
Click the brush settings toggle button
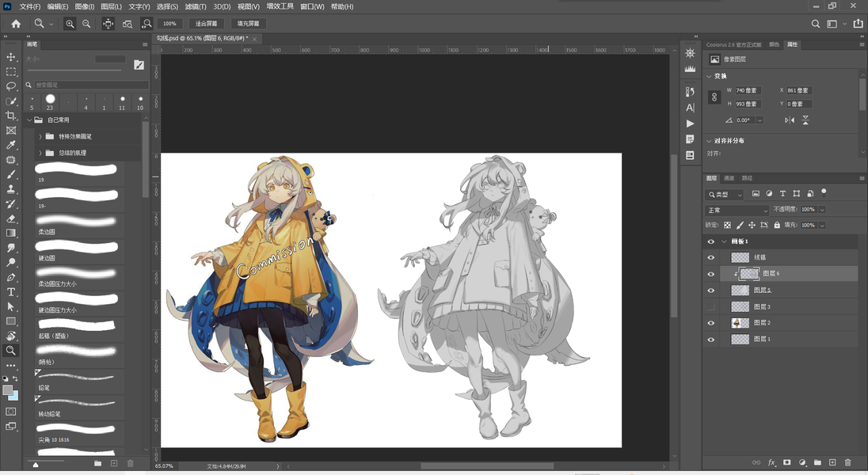pos(139,65)
